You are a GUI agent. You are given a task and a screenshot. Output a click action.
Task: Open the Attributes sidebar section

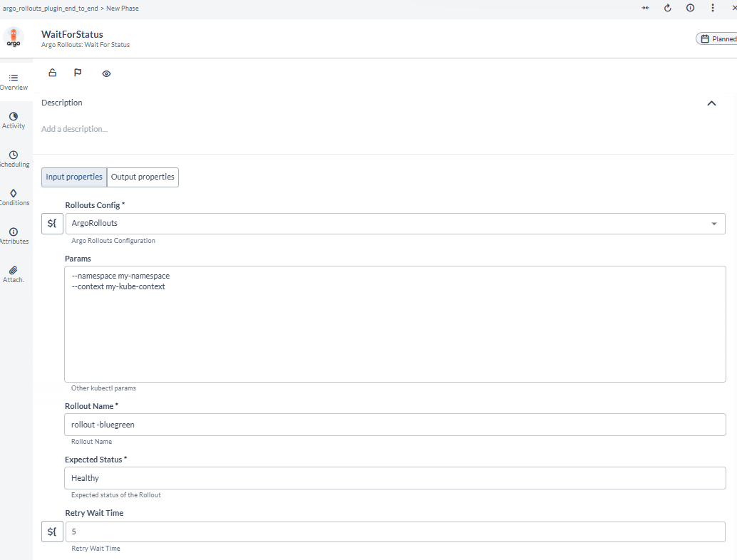(x=14, y=237)
